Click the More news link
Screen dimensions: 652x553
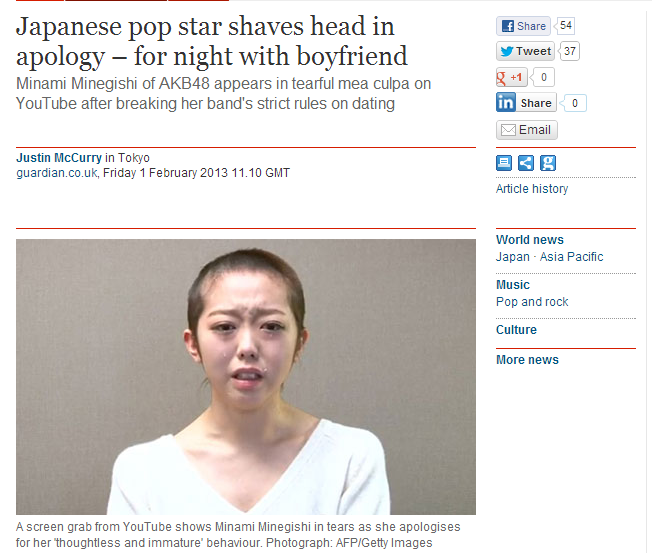pos(527,360)
